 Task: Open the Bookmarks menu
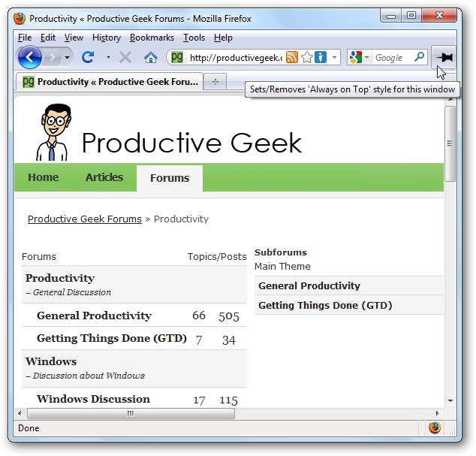tap(152, 38)
